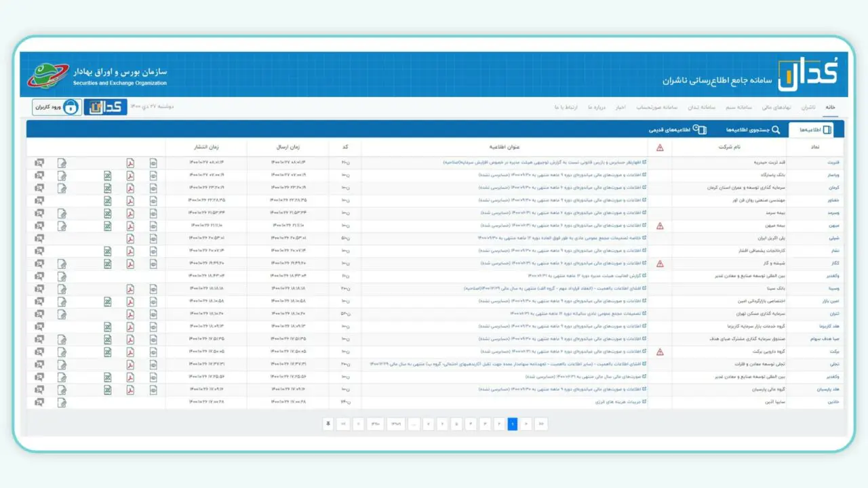Download Excel file for the بانک پاسارگاد row
Viewport: 868px width, 488px height.
coord(107,176)
